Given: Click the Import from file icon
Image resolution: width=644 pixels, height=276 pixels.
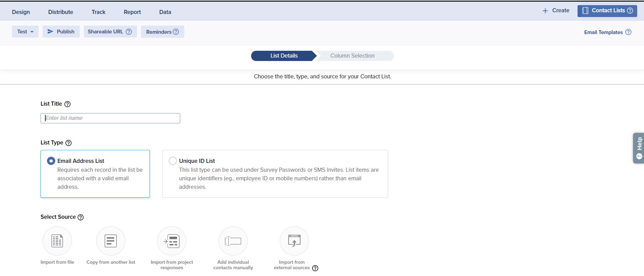Looking at the screenshot, I should 57,241.
